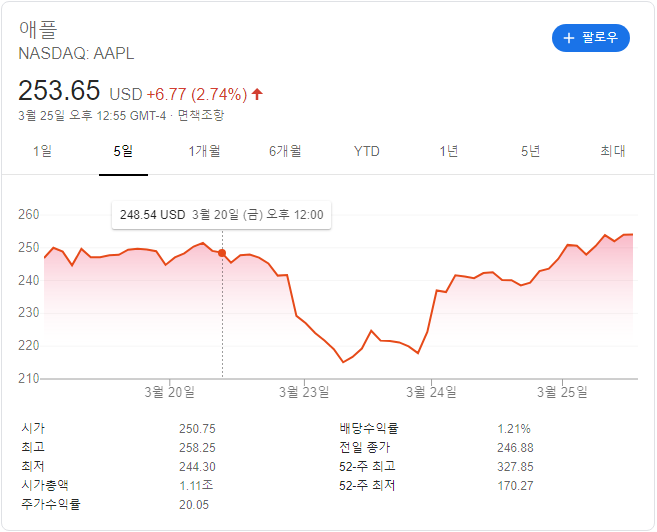The height and width of the screenshot is (532, 657).
Task: Click the 시가 value 250.75
Action: point(197,429)
